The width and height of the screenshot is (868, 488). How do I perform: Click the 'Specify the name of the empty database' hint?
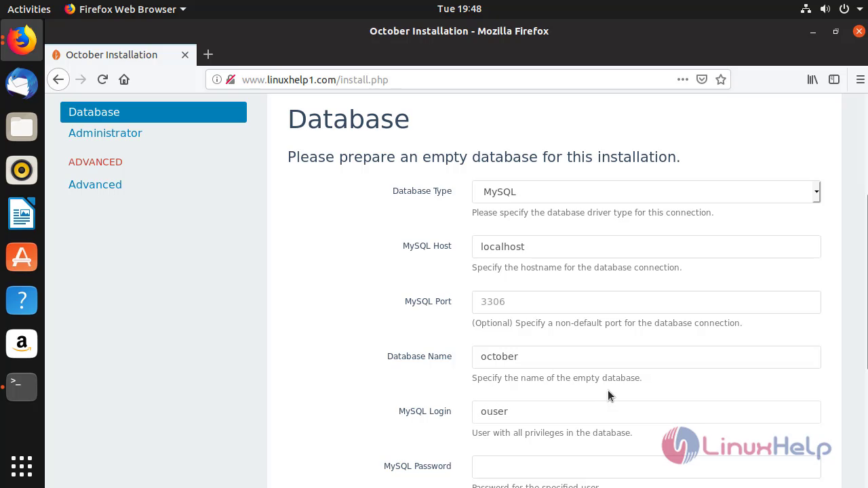click(x=557, y=378)
